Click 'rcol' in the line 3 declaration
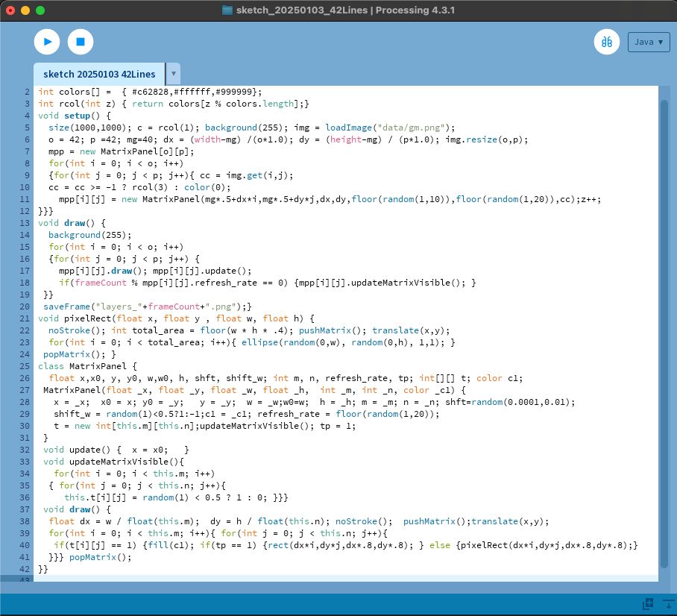 point(69,104)
